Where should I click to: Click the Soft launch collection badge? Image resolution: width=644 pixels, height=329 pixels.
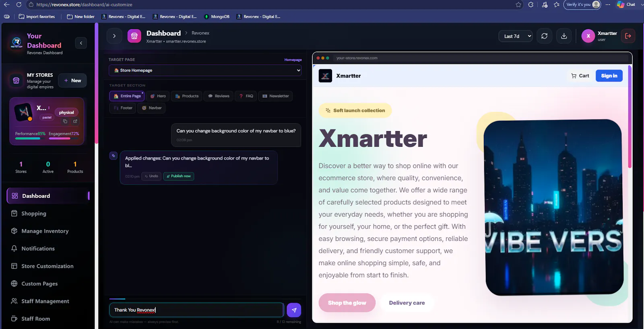coord(355,111)
